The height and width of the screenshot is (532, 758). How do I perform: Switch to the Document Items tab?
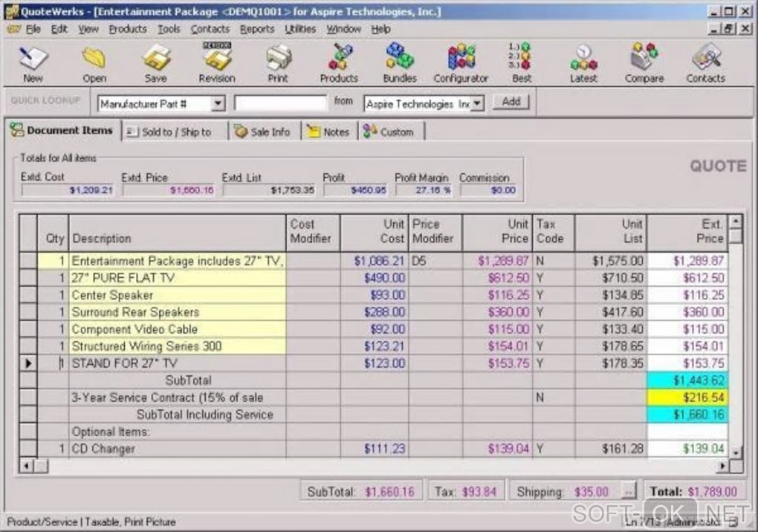pyautogui.click(x=62, y=130)
